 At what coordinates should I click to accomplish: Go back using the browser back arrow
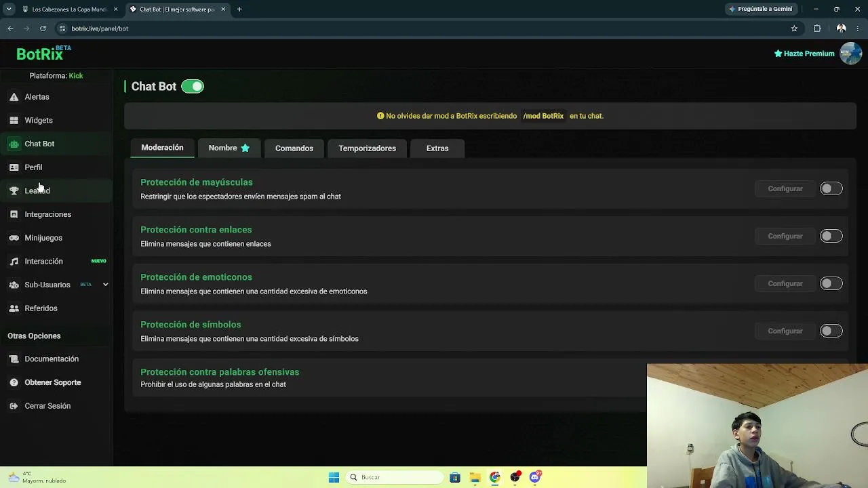10,28
